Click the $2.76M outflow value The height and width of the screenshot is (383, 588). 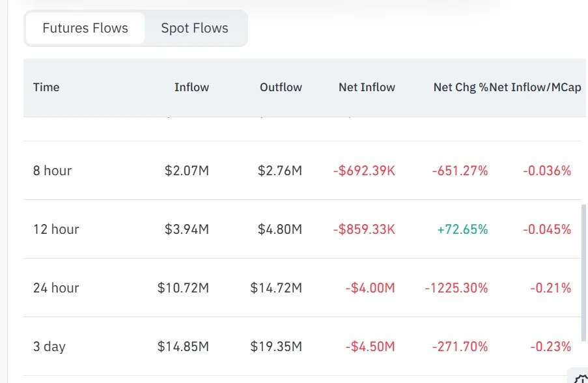pyautogui.click(x=280, y=171)
